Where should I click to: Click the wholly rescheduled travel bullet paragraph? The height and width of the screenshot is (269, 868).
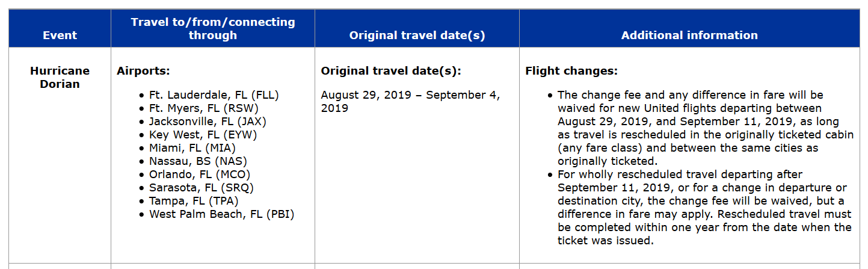click(704, 208)
